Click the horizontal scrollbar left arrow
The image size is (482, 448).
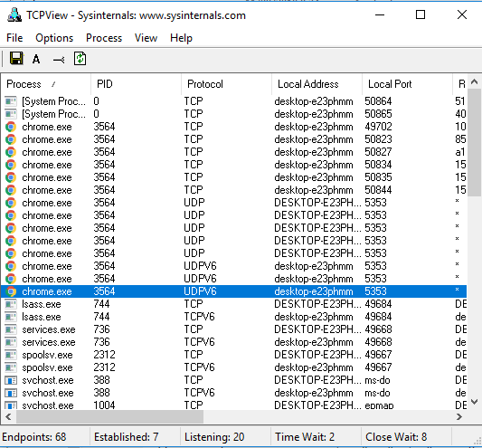[8, 417]
